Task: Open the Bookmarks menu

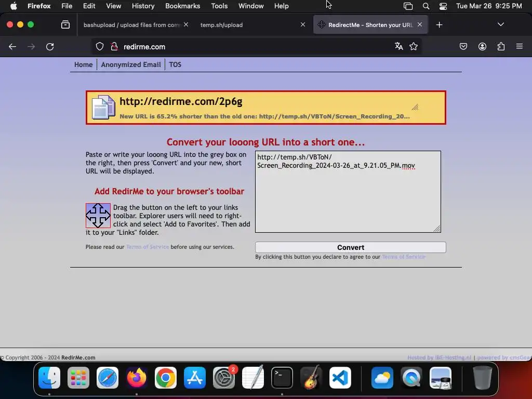Action: point(182,6)
